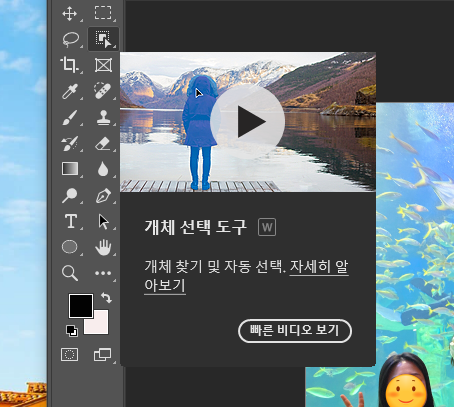The height and width of the screenshot is (407, 454).
Task: Select the Brush tool
Action: [x=70, y=118]
